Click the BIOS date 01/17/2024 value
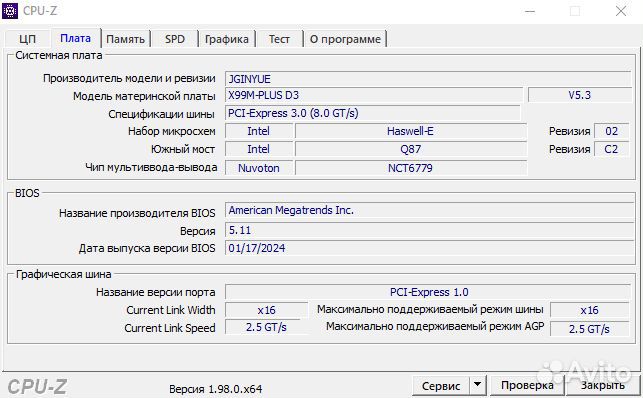Viewport: 643px width, 398px height. tap(429, 248)
